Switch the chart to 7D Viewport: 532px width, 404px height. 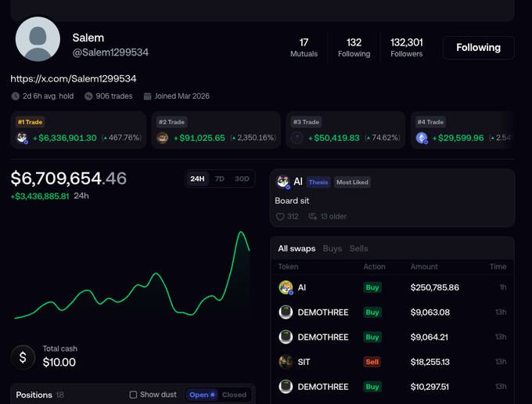(220, 179)
